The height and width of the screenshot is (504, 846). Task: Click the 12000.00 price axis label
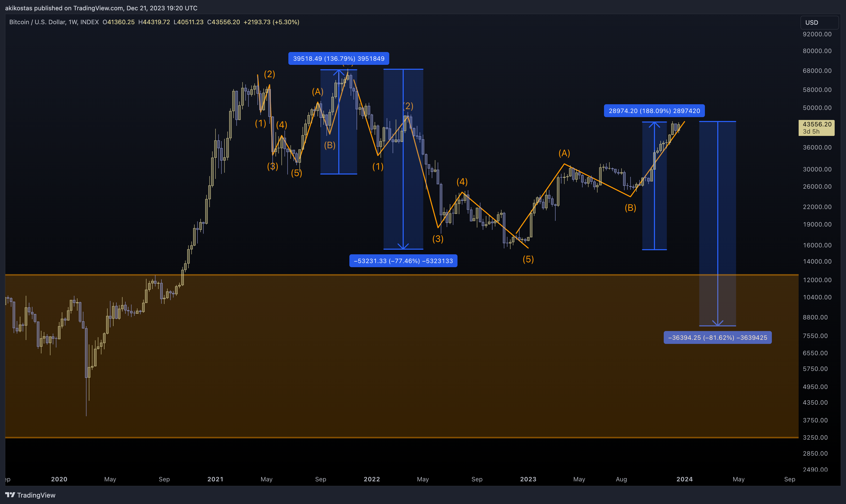pyautogui.click(x=817, y=280)
